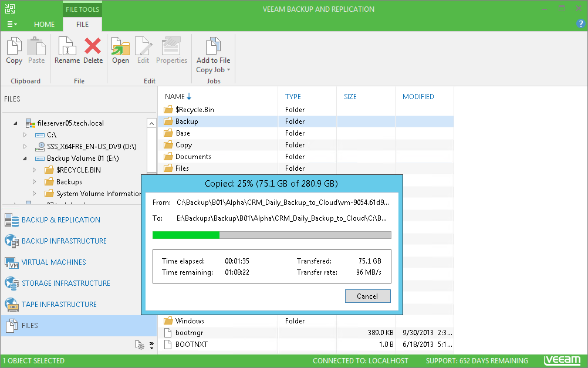Click the Storage Infrastructure icon
The height and width of the screenshot is (368, 588).
(12, 283)
